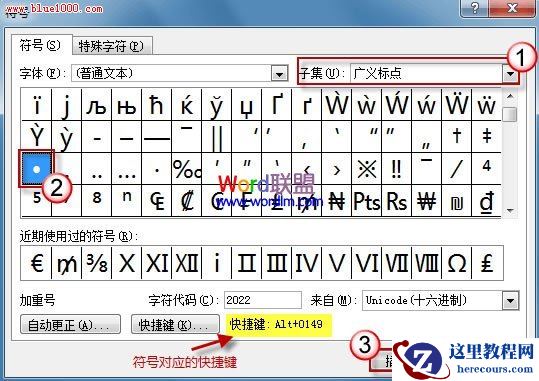Pick the recently used Omega Ω symbol

tap(456, 263)
